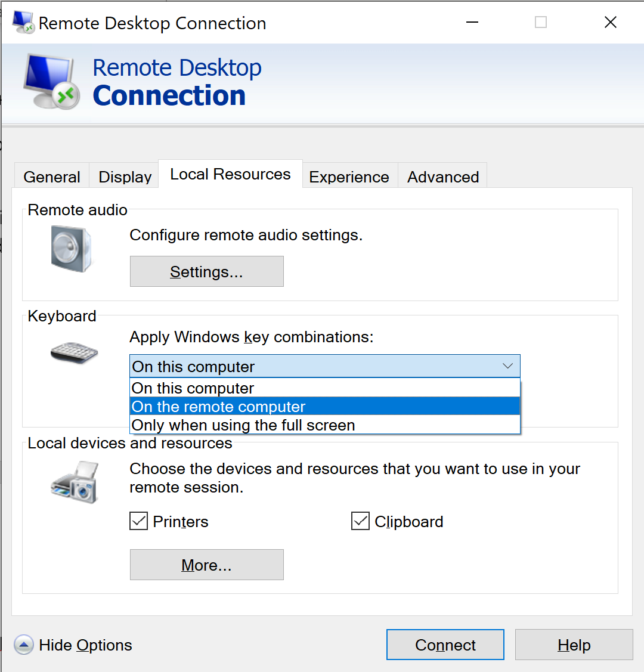Click the Connect button
Screen dimensions: 644x672
445,645
